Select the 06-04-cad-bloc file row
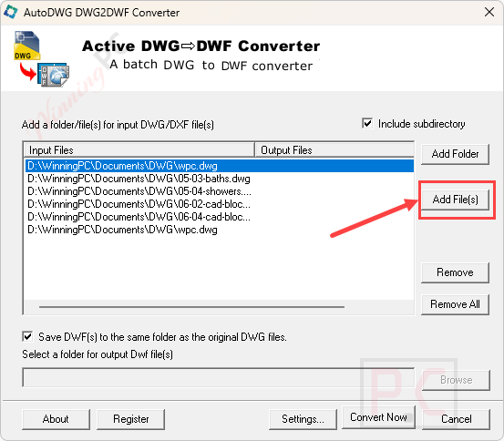The width and height of the screenshot is (504, 441). coord(220,217)
